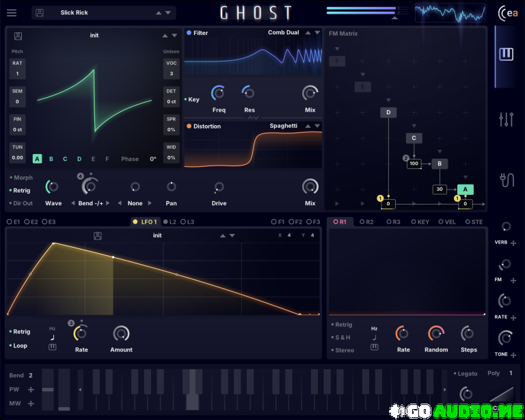Switch to the F1 modulator tab
Image resolution: width=525 pixels, height=420 pixels.
pyautogui.click(x=278, y=222)
